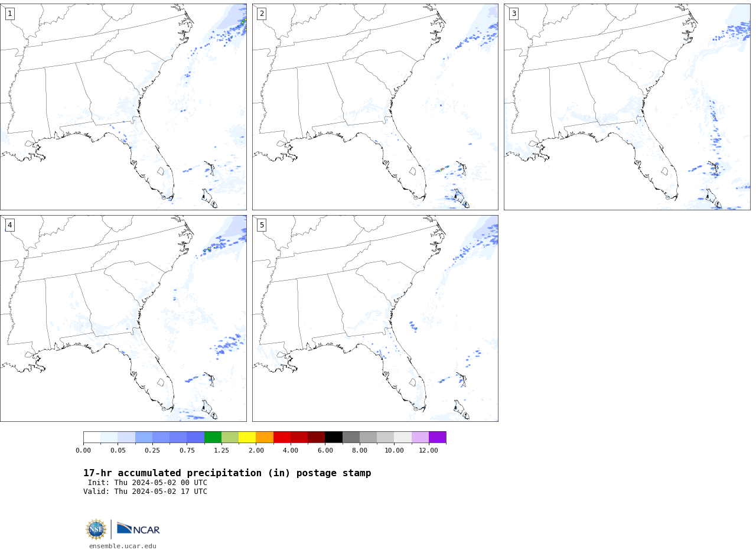The width and height of the screenshot is (756, 553).
Task: Click the orange color bar swatch
Action: (265, 437)
